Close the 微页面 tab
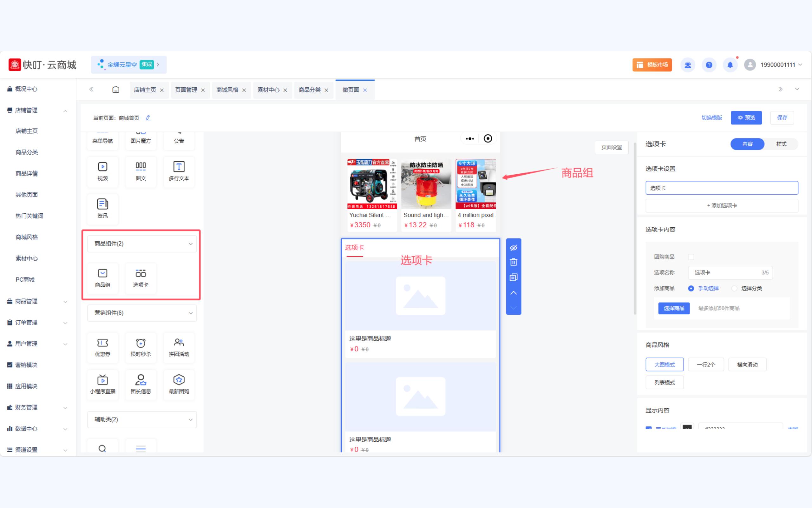The height and width of the screenshot is (508, 812). click(x=365, y=90)
